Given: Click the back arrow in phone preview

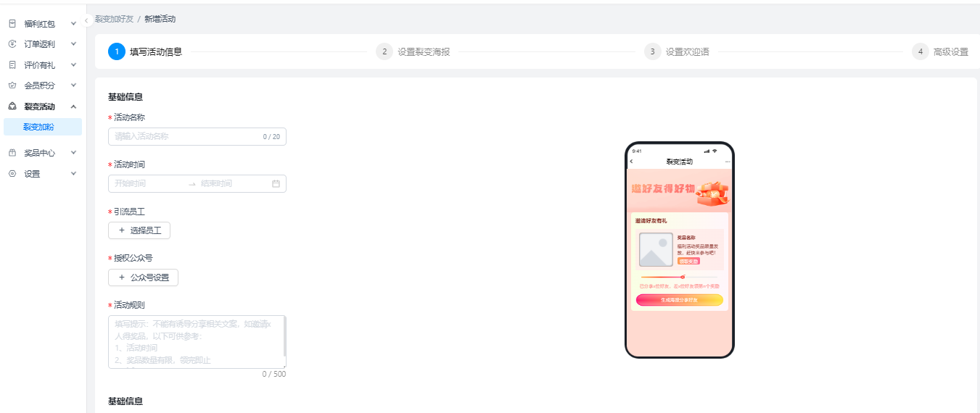Looking at the screenshot, I should pos(631,162).
